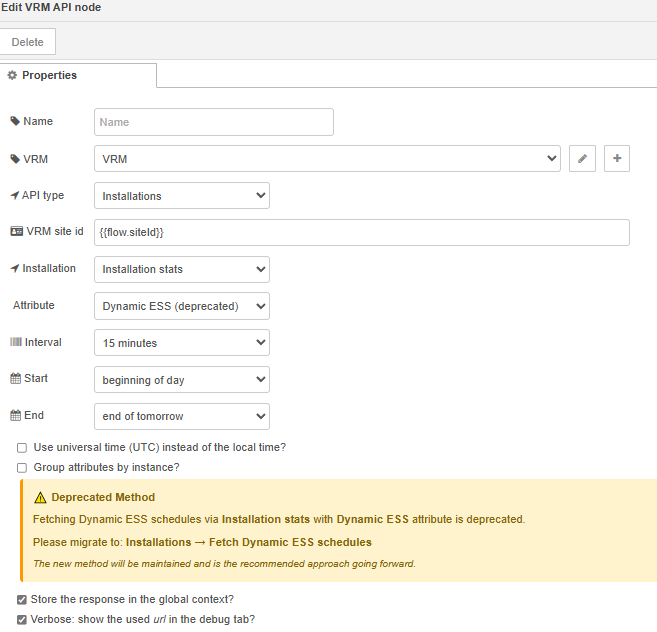Screen dimensions: 657x632
Task: Click the plus icon to add VRM config
Action: pos(617,159)
